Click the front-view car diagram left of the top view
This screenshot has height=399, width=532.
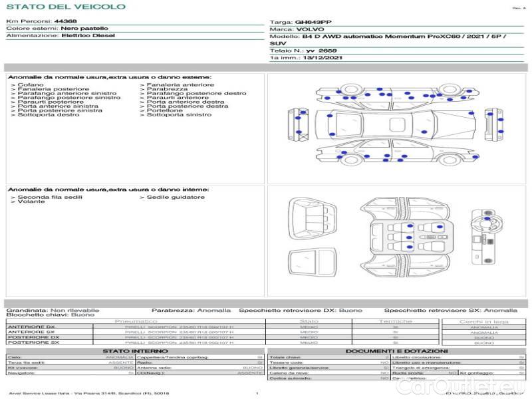pos(300,125)
